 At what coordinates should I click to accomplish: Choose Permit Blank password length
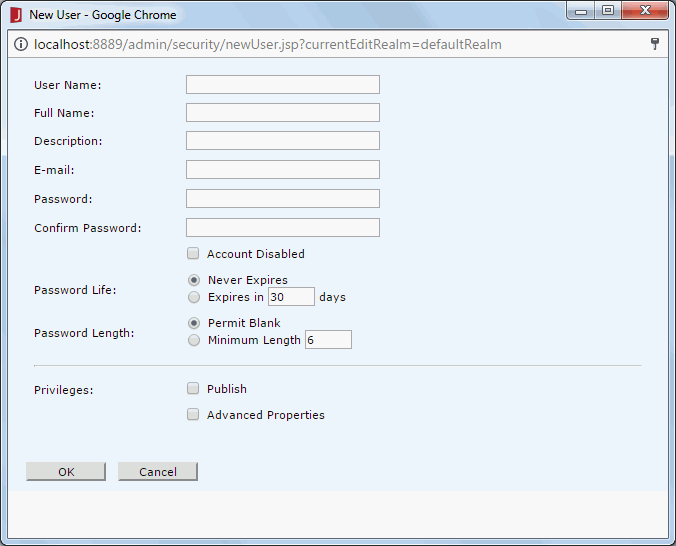(194, 323)
